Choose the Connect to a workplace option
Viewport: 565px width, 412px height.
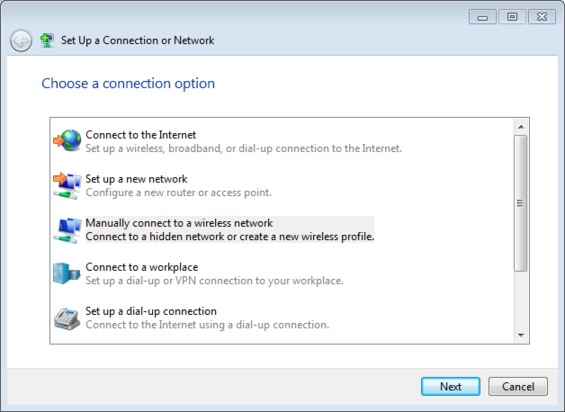click(x=142, y=267)
